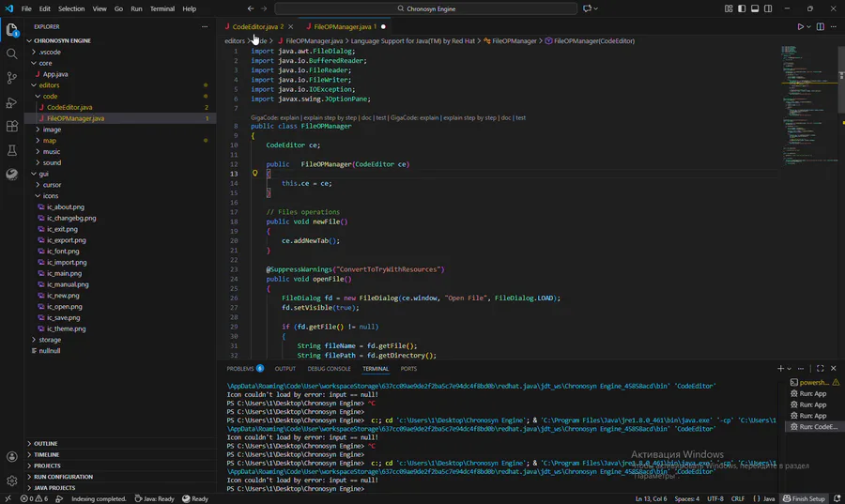
Task: Expand the OUTLINE section
Action: pos(46,443)
